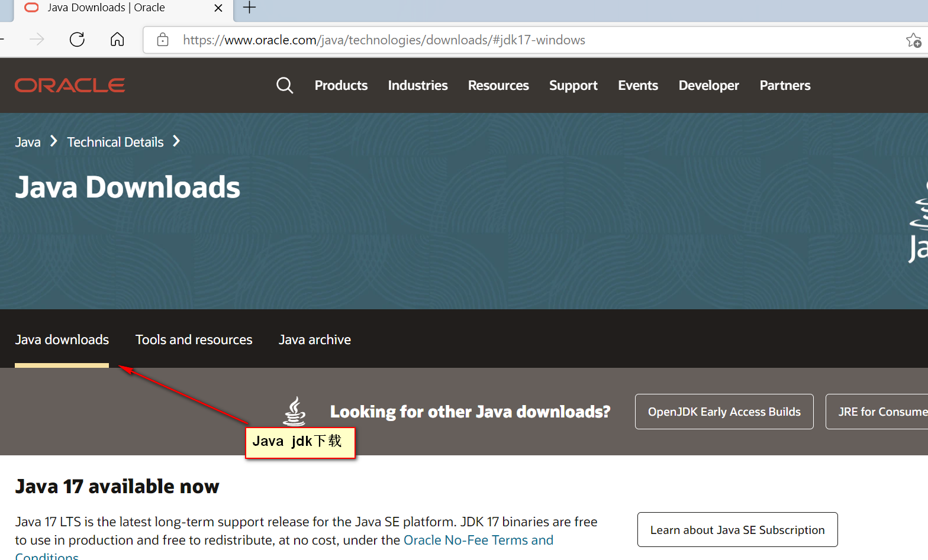Click OpenJDK Early Access Builds button
The width and height of the screenshot is (928, 560).
click(x=724, y=412)
